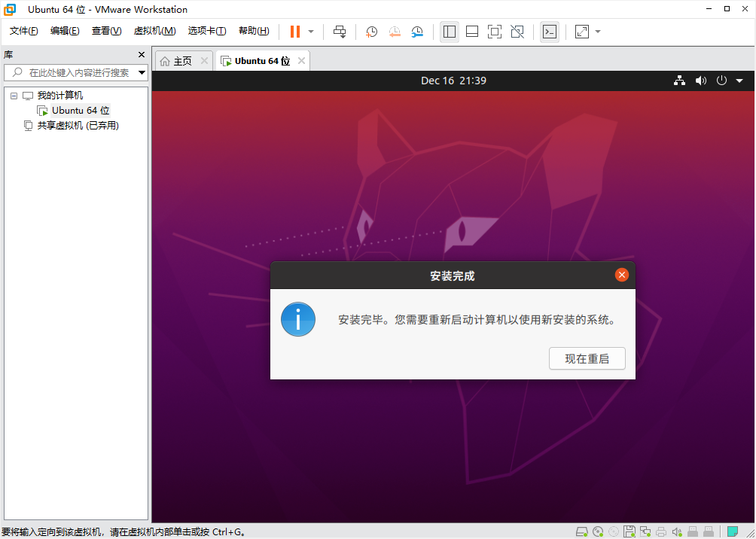Open the 虚拟机(M) menu
Screen dimensions: 756x539
pos(154,31)
